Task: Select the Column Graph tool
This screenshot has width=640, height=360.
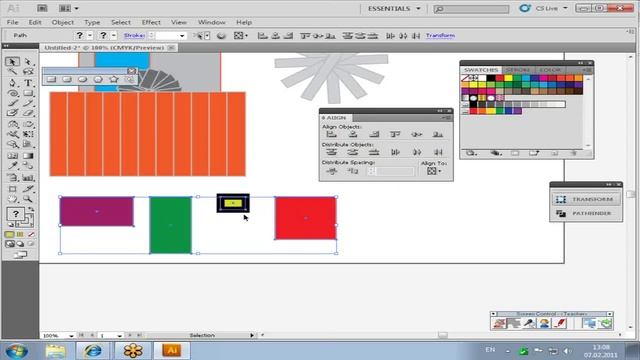Action: [28, 178]
